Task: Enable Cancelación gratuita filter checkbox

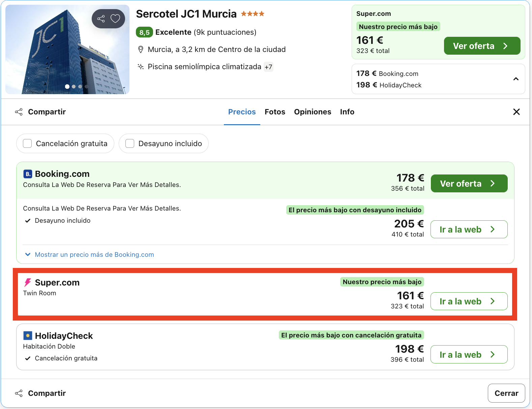Action: point(27,143)
